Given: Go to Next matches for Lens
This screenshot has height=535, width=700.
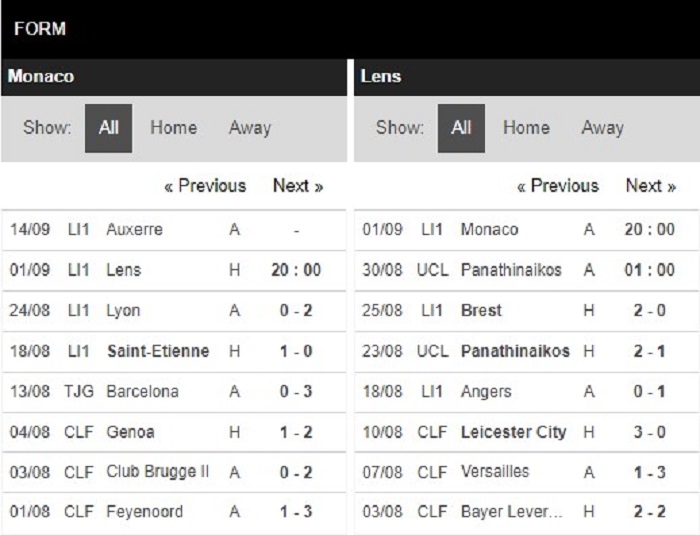Looking at the screenshot, I should (x=650, y=185).
